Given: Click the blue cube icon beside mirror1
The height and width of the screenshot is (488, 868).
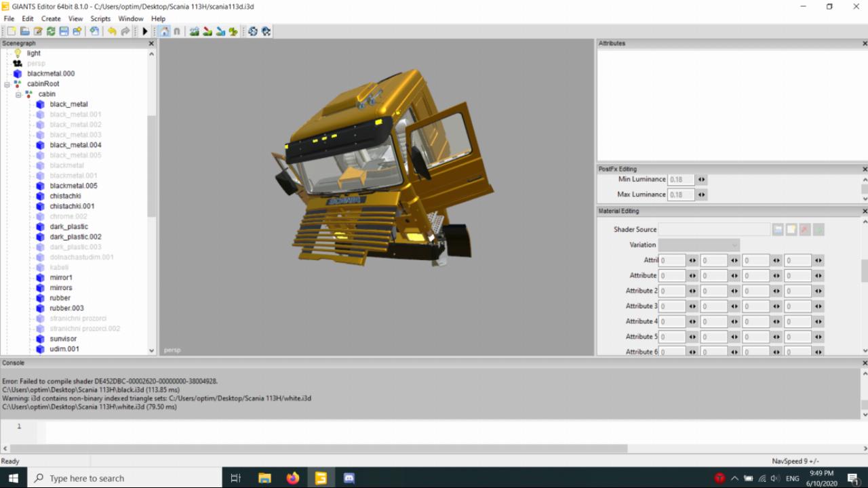Looking at the screenshot, I should [x=40, y=278].
